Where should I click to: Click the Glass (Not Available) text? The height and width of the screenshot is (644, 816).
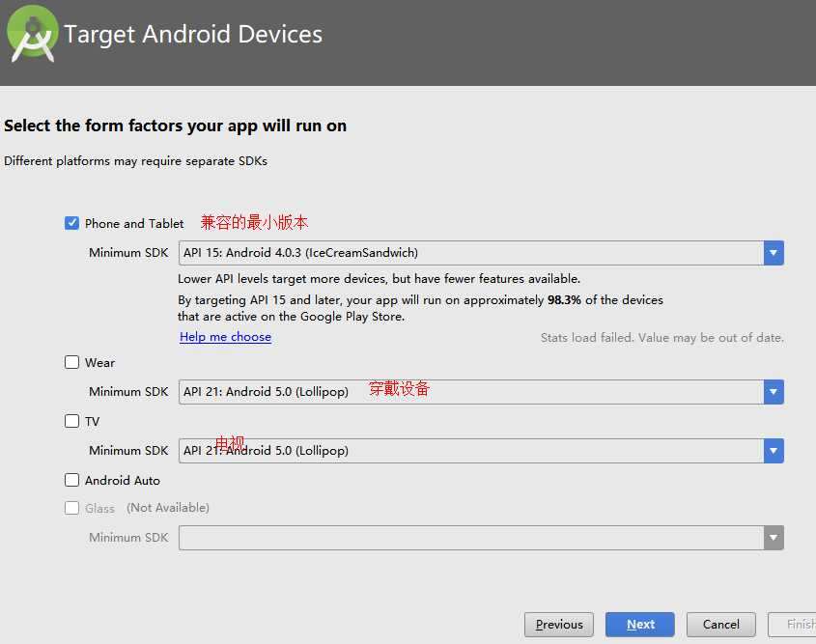click(x=148, y=508)
